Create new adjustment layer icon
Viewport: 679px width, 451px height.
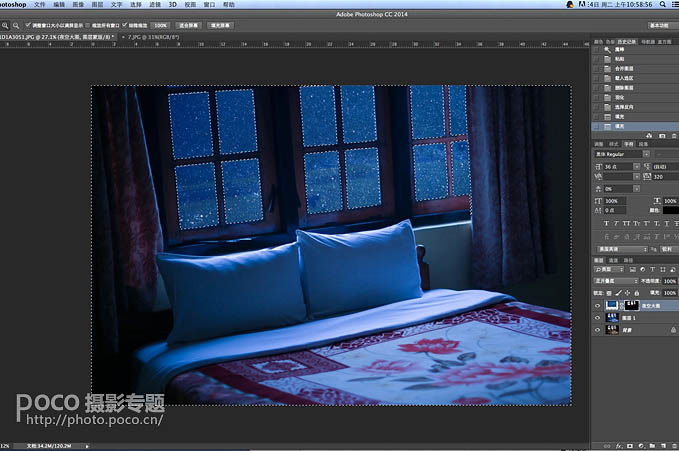coord(641,446)
